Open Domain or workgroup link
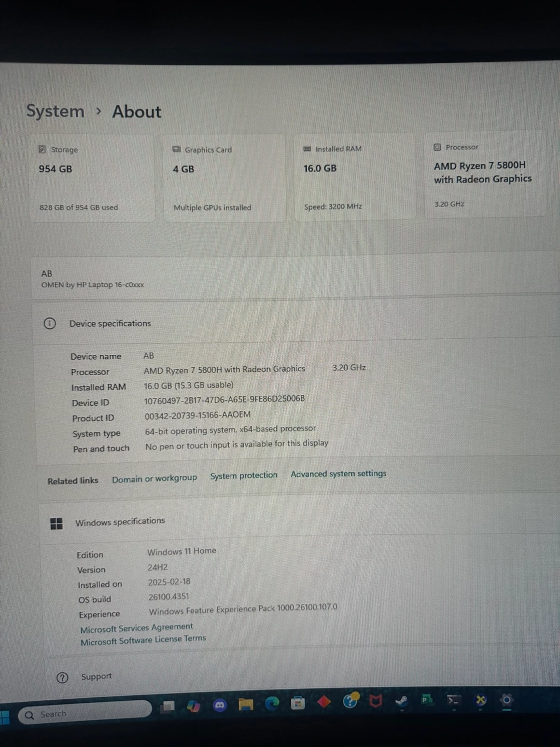 click(x=155, y=479)
